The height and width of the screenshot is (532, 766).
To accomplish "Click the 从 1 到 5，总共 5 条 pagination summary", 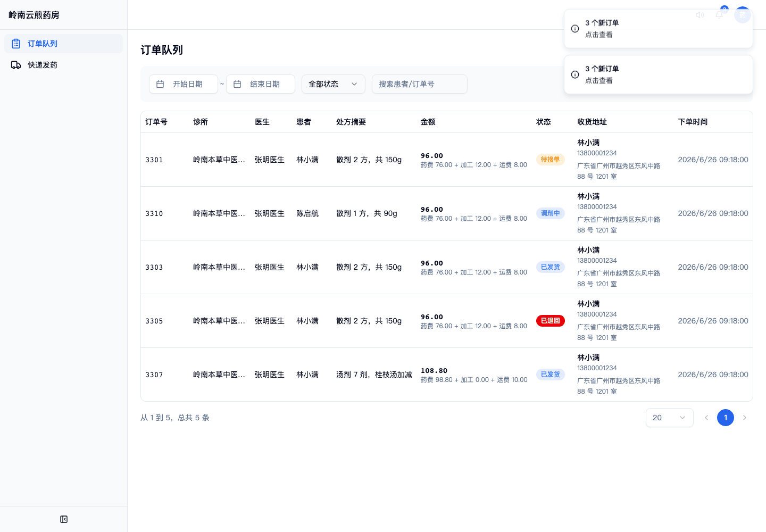I will tap(175, 418).
